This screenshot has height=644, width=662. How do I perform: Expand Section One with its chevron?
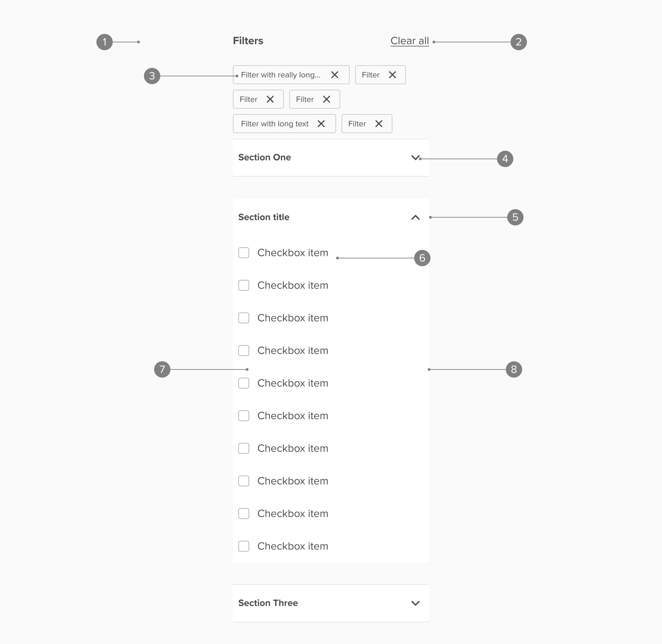coord(415,158)
